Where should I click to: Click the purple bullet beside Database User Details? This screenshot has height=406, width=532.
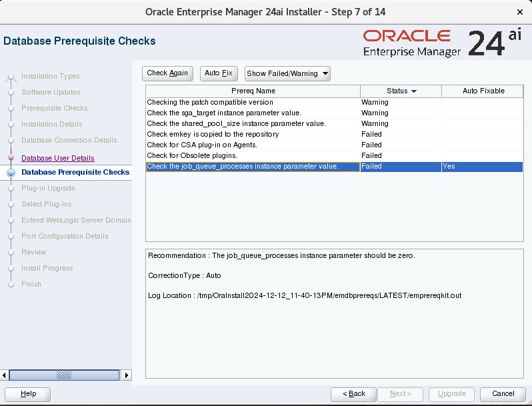tap(11, 157)
